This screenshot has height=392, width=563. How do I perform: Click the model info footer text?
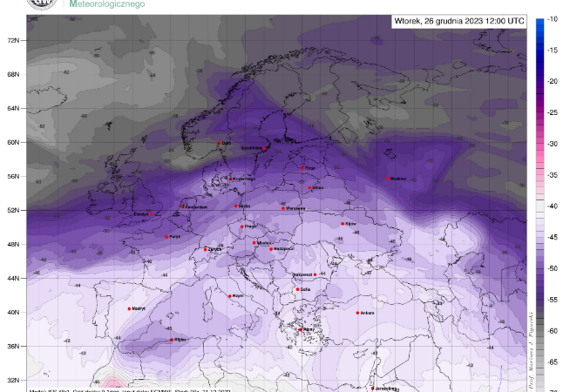130,390
